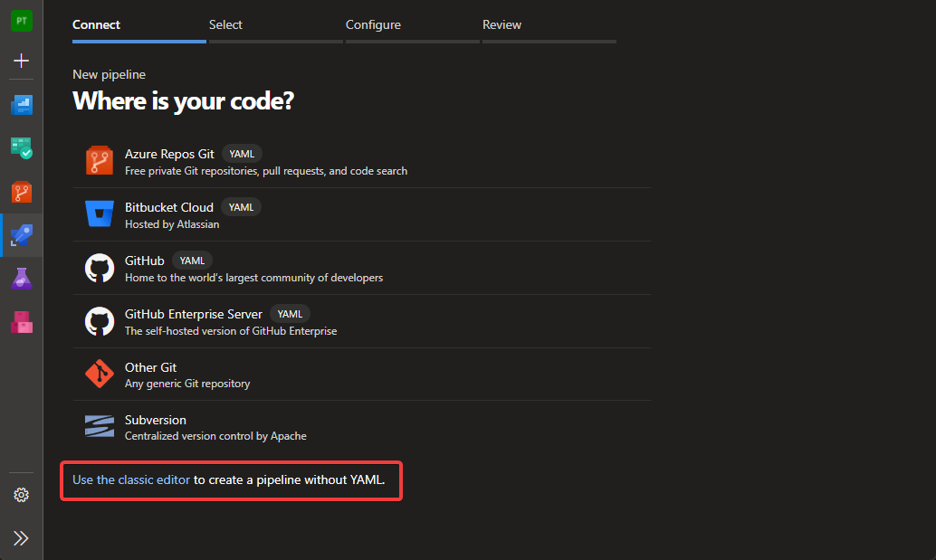Image resolution: width=936 pixels, height=560 pixels.
Task: Click YAML badge beside GitHub Enterprise Server
Action: (x=290, y=314)
